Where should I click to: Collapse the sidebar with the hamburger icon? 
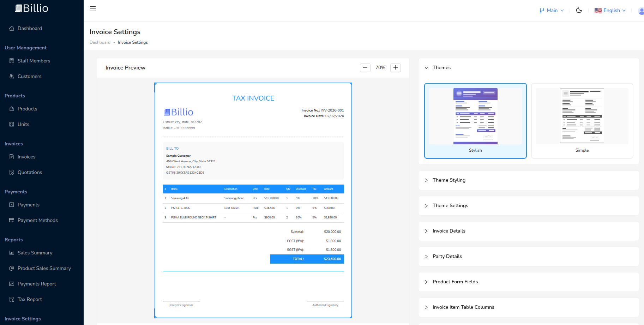tap(93, 9)
